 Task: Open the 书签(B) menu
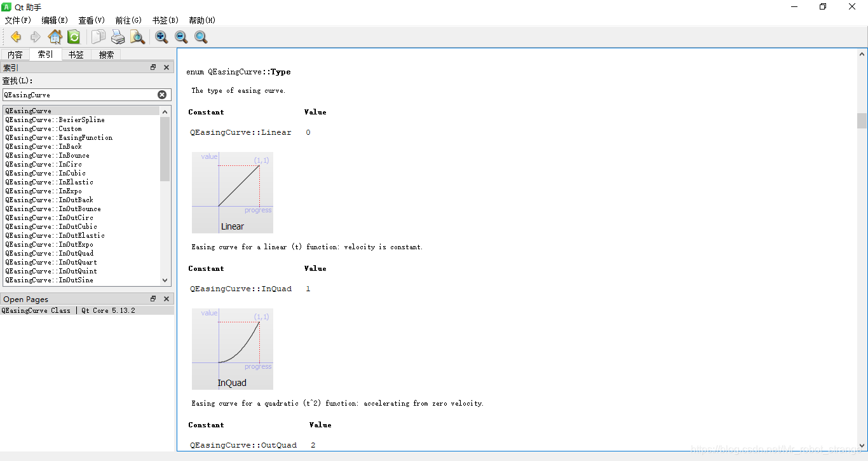pos(165,20)
